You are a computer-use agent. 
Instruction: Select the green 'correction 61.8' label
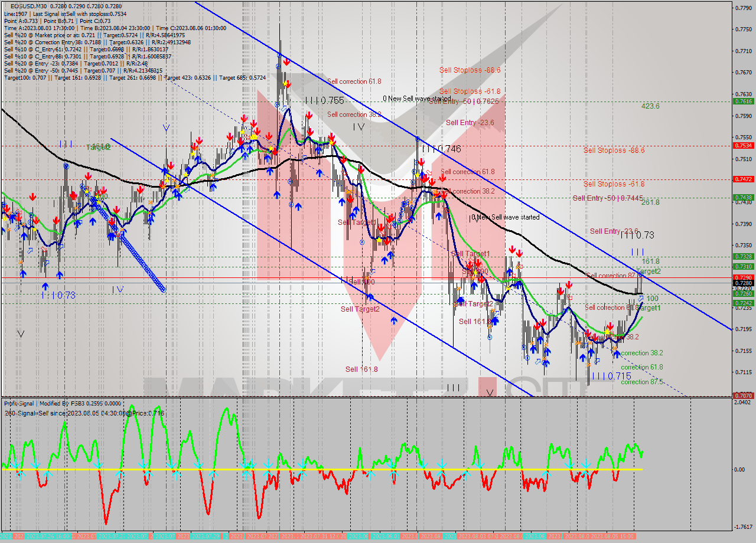642,367
